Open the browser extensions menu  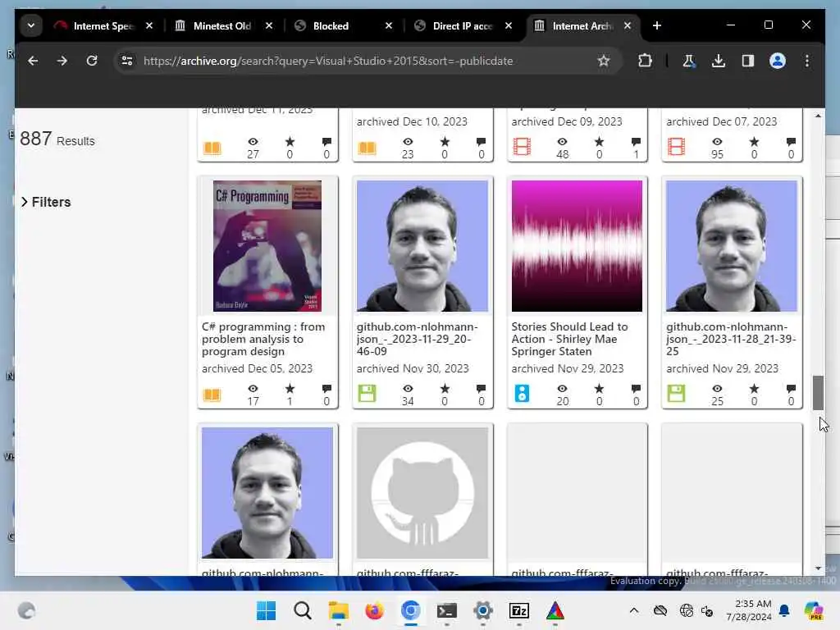coord(645,61)
